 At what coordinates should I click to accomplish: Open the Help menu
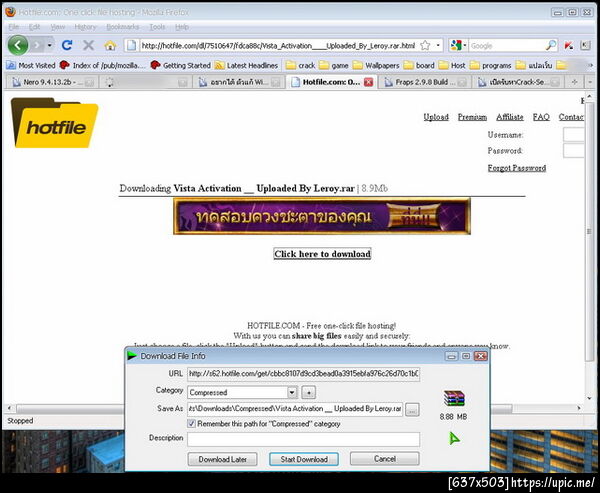click(182, 27)
